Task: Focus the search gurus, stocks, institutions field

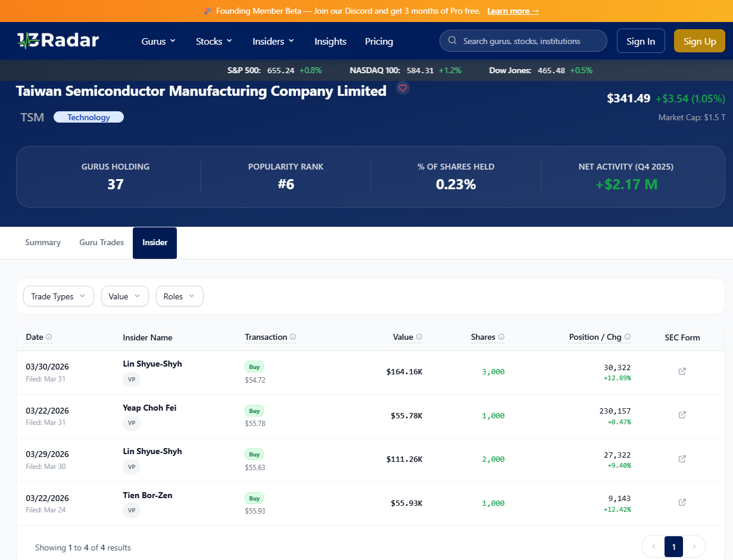Action: tap(523, 41)
